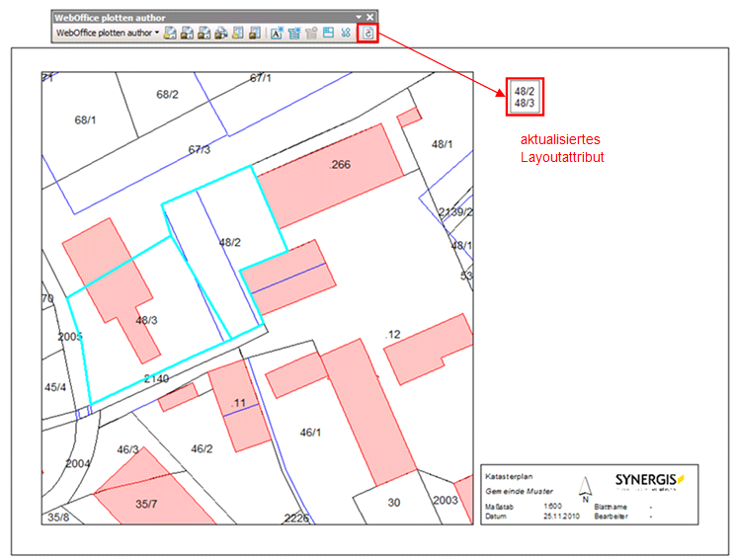Click the refresh layout attribute icon
The image size is (734, 560).
[367, 34]
